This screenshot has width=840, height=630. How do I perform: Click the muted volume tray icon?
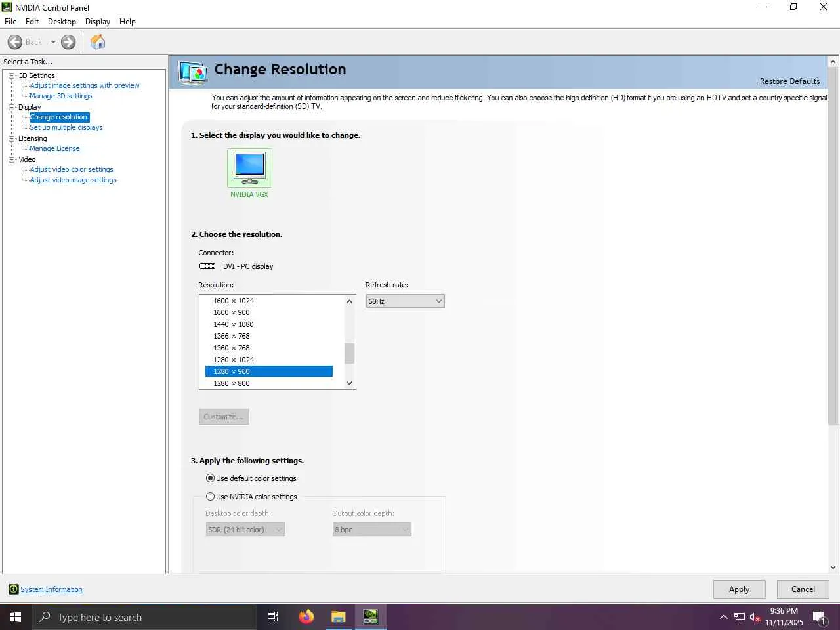[755, 617]
